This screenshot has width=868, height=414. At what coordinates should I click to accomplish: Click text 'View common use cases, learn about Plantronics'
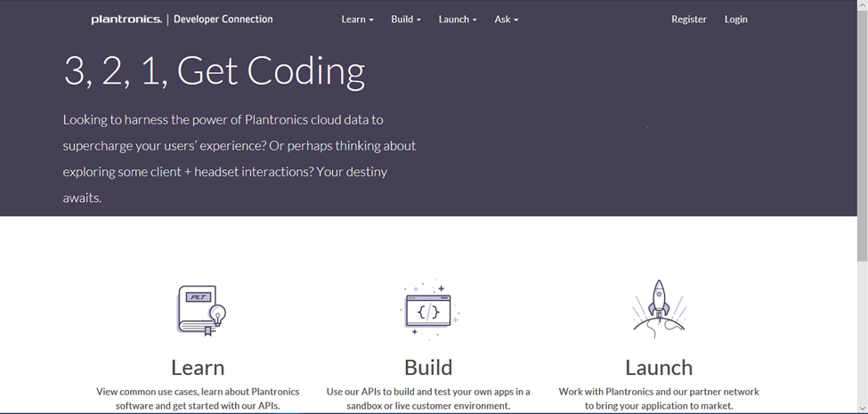point(198,392)
